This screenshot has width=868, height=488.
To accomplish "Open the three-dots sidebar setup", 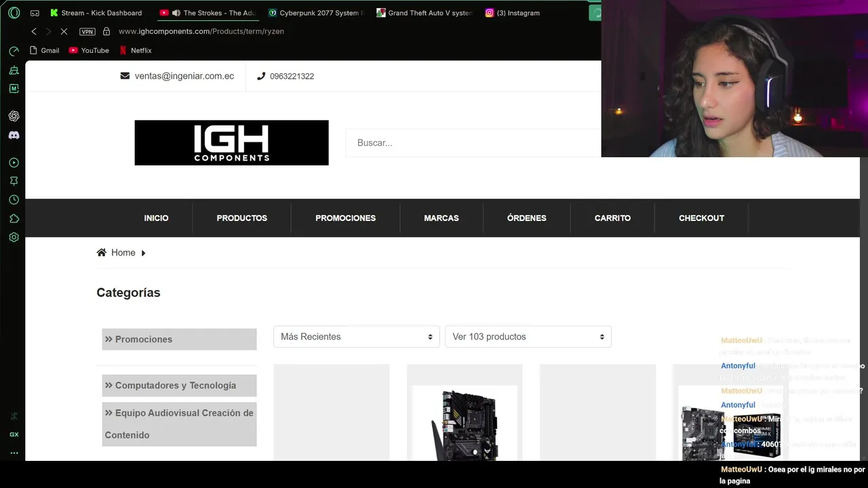I will 14,453.
